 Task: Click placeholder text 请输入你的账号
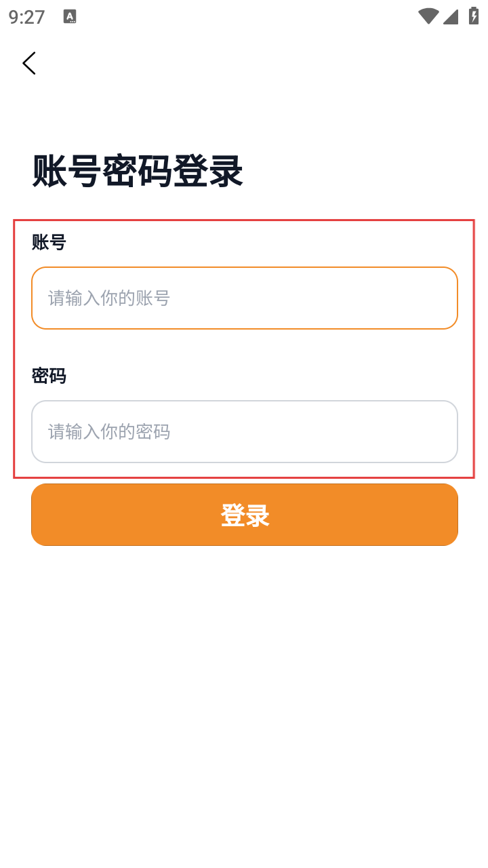coord(108,298)
